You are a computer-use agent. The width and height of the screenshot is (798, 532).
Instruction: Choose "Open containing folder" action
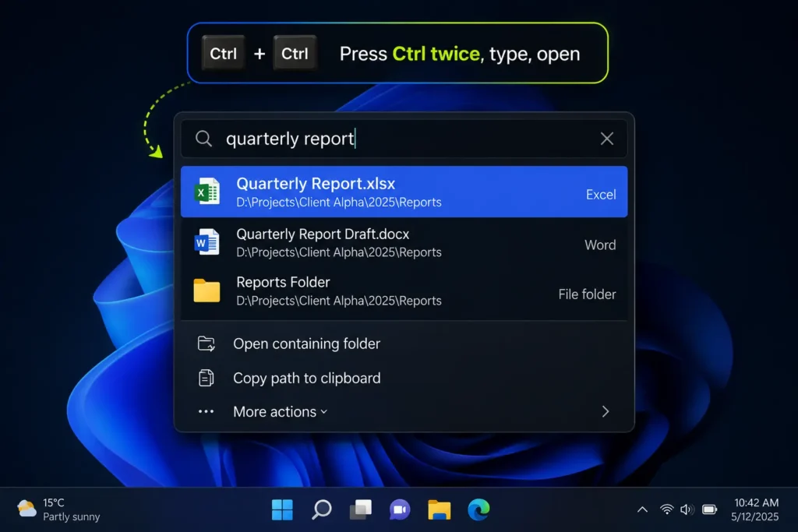pyautogui.click(x=404, y=344)
